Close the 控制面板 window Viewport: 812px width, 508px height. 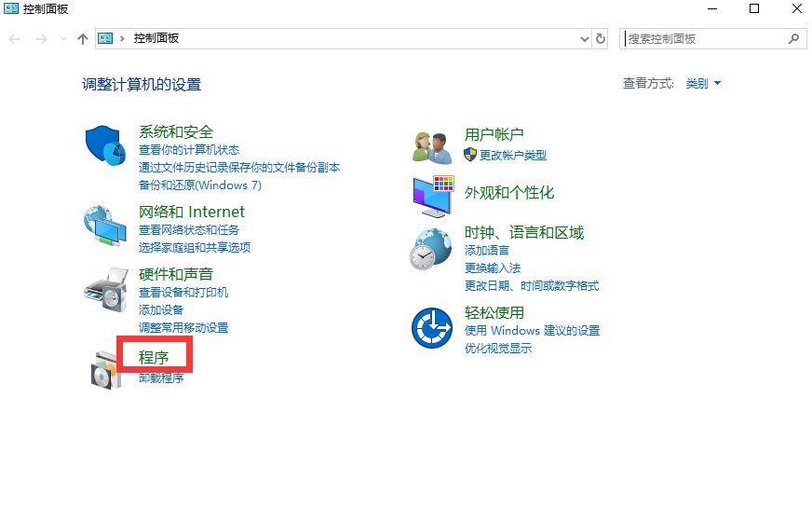click(x=797, y=8)
